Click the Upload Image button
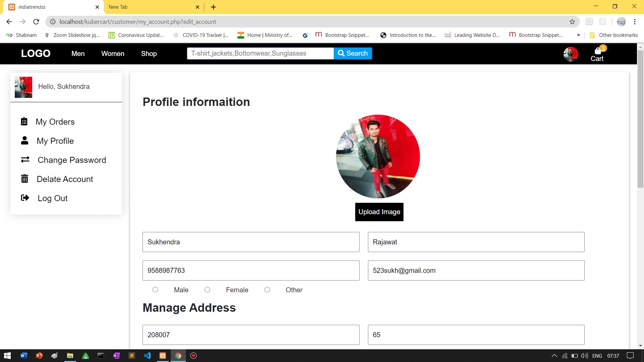 coord(379,212)
